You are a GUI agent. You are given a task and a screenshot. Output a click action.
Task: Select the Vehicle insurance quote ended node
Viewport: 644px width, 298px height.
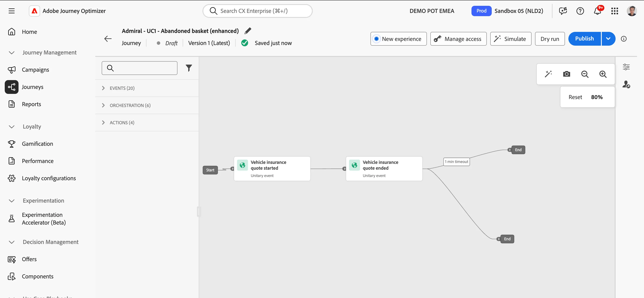point(384,169)
